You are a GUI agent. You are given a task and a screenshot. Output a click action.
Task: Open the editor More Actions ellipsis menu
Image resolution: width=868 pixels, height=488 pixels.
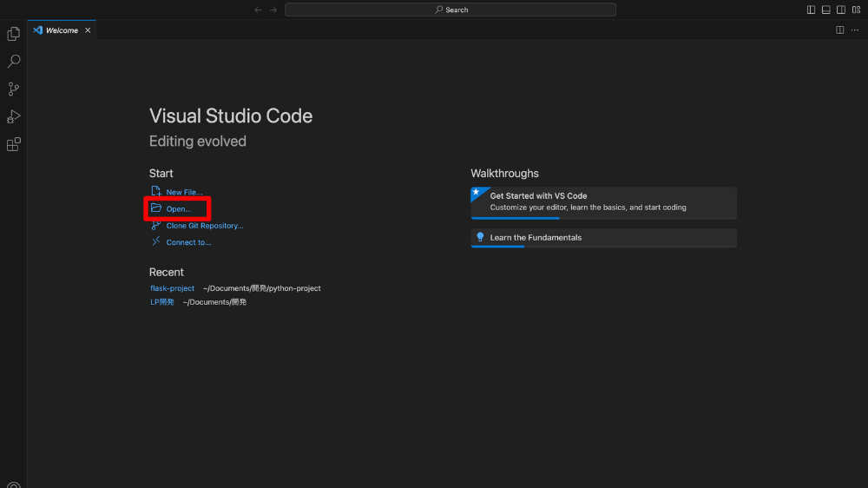(855, 30)
